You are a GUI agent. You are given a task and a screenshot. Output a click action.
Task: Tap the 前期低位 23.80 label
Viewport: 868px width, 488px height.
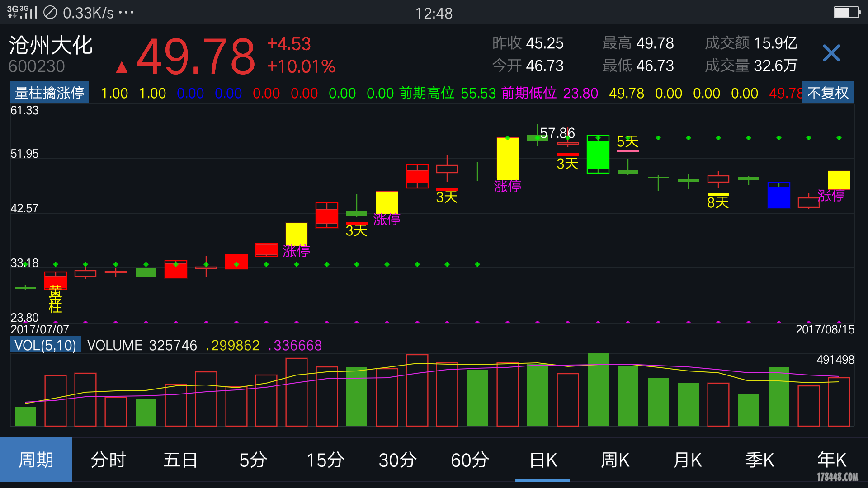[550, 93]
